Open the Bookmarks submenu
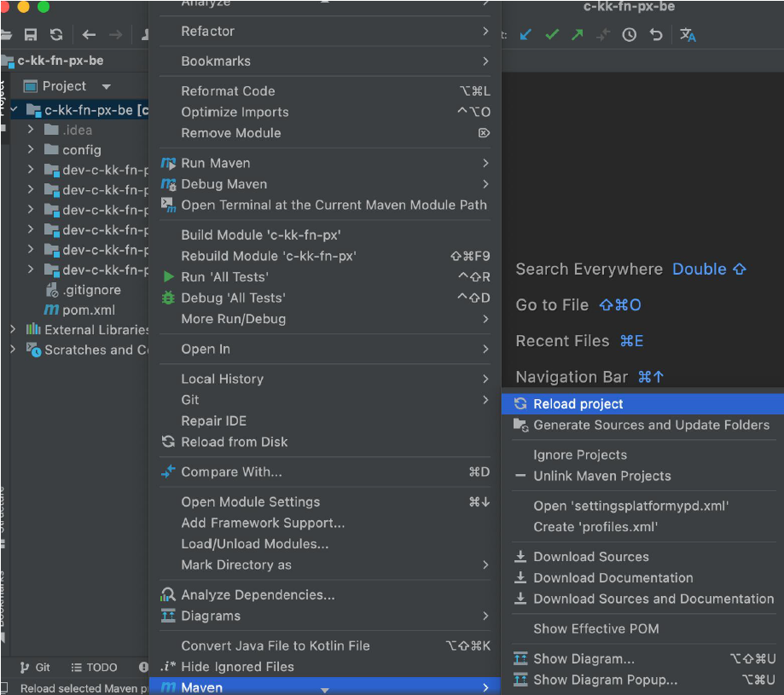The width and height of the screenshot is (784, 695). pyautogui.click(x=325, y=61)
